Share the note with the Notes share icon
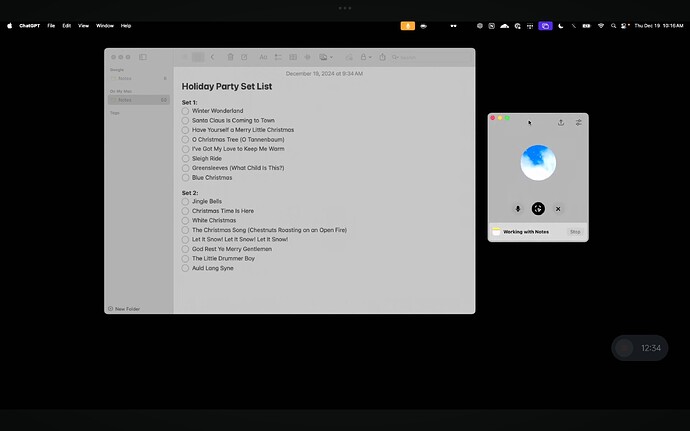 click(382, 57)
